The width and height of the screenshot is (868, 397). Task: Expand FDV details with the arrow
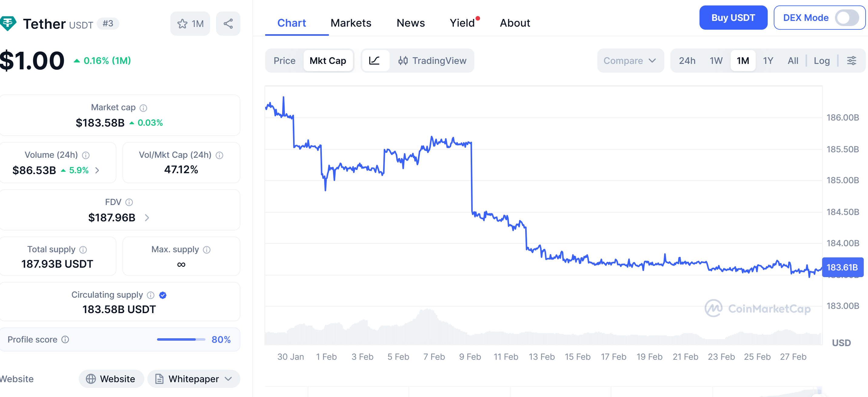[x=147, y=217]
